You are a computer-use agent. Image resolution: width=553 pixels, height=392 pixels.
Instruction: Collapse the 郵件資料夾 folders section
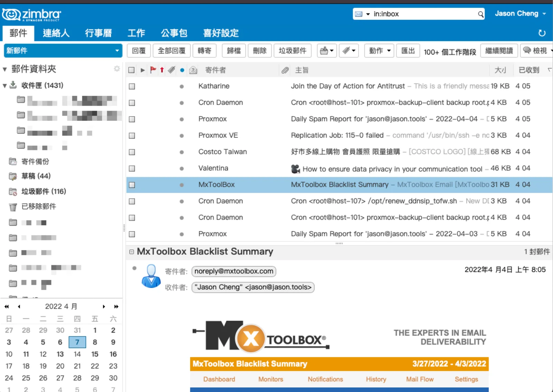point(5,69)
